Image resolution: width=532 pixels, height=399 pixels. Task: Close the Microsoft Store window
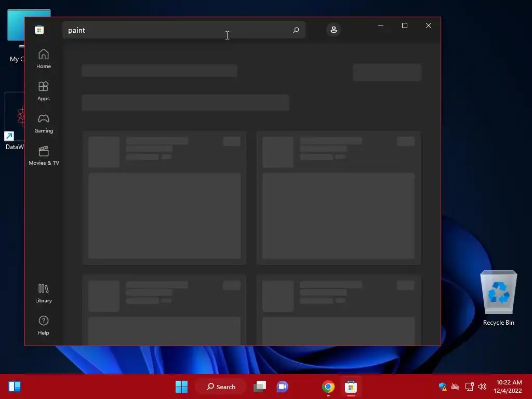(x=429, y=25)
